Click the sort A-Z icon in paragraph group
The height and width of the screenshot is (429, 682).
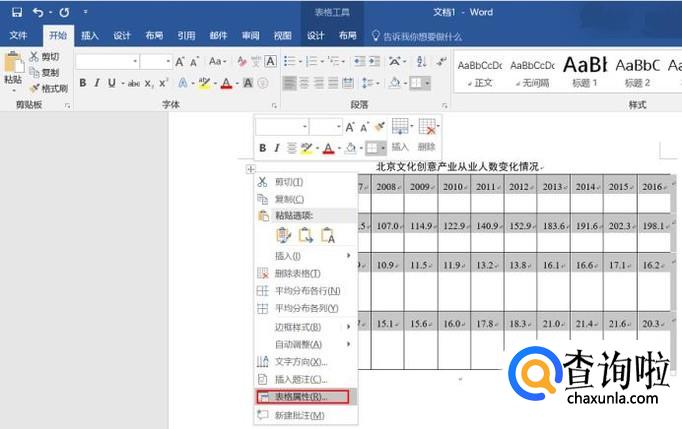pyautogui.click(x=421, y=62)
